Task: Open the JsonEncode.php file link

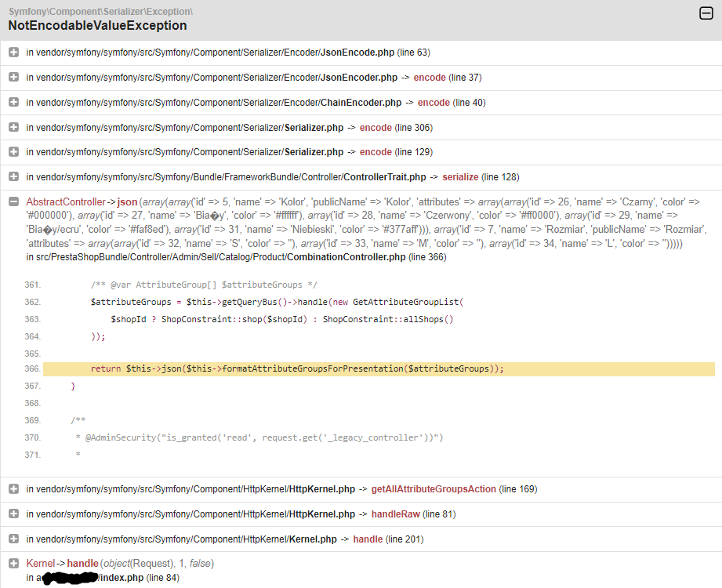Action: 357,53
